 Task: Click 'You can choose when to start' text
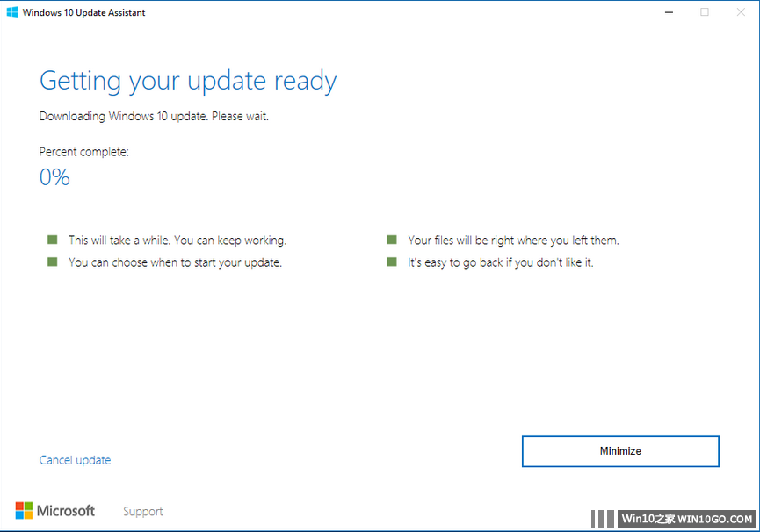pyautogui.click(x=175, y=262)
